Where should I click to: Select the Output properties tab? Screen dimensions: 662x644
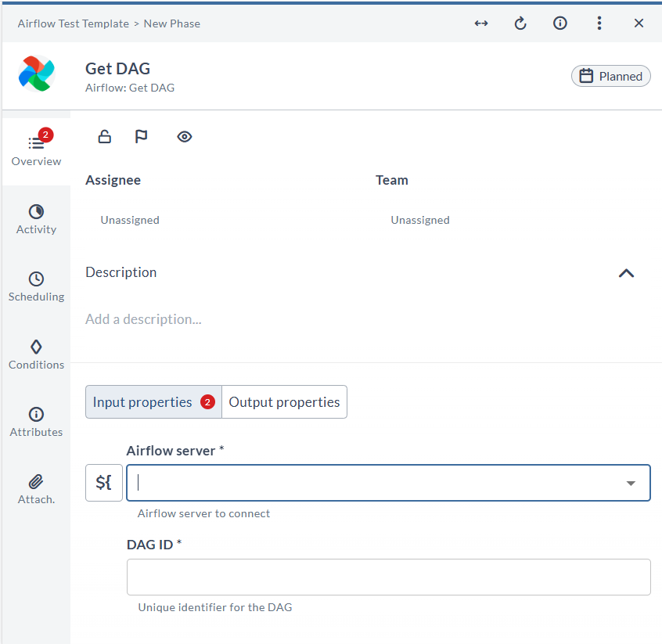[x=284, y=402]
